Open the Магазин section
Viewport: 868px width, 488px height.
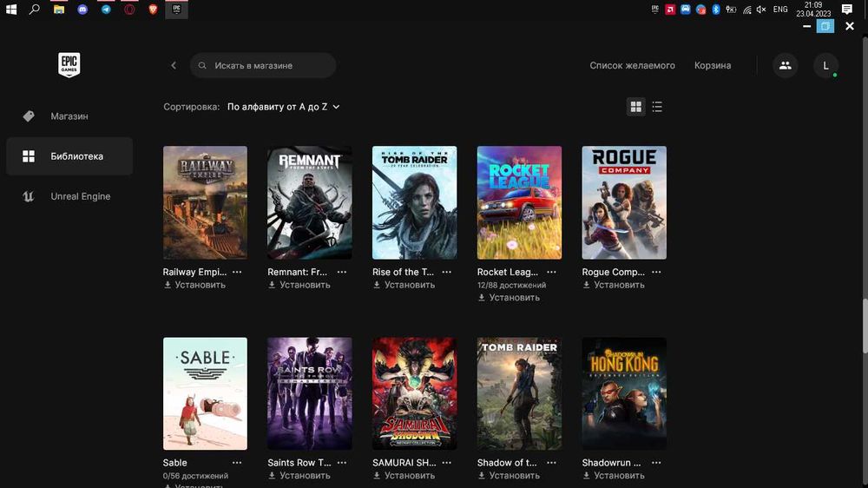pos(69,115)
